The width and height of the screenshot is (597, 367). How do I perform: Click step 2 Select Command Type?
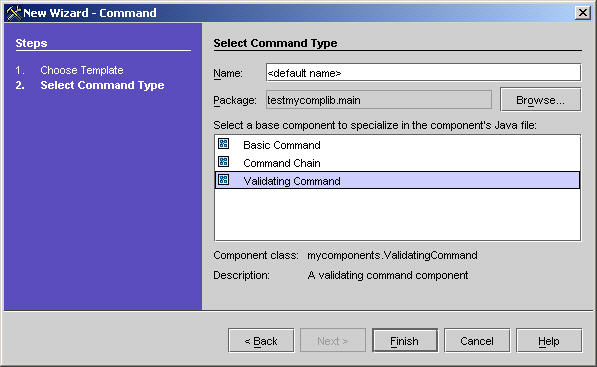102,85
